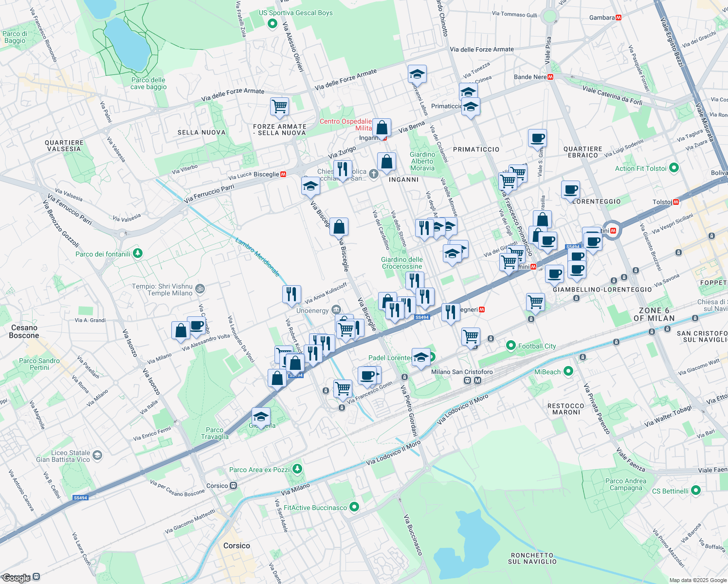This screenshot has height=584, width=728.
Task: Click the MiBeach pin
Action: click(567, 371)
